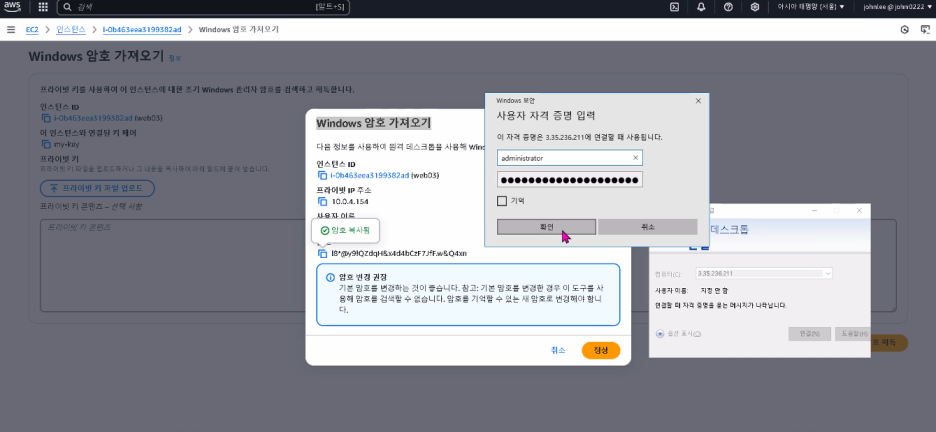The image size is (936, 432).
Task: Close the Windows Security dialog
Action: [x=698, y=101]
